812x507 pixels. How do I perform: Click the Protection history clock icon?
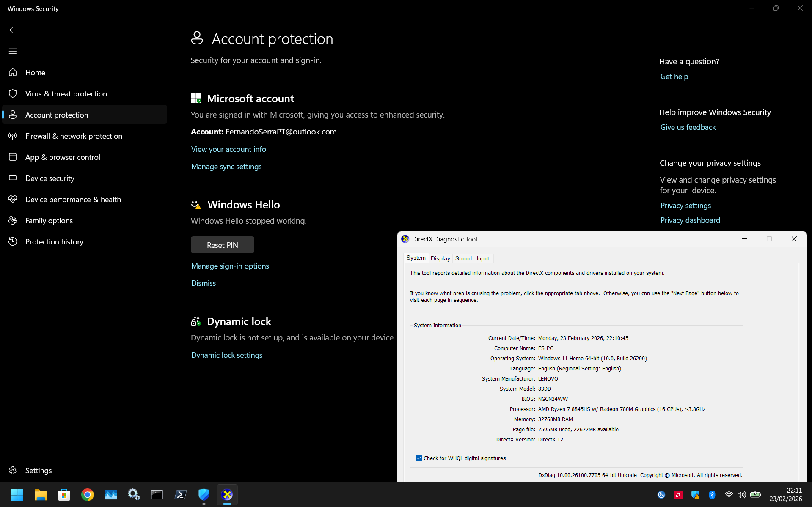click(13, 241)
